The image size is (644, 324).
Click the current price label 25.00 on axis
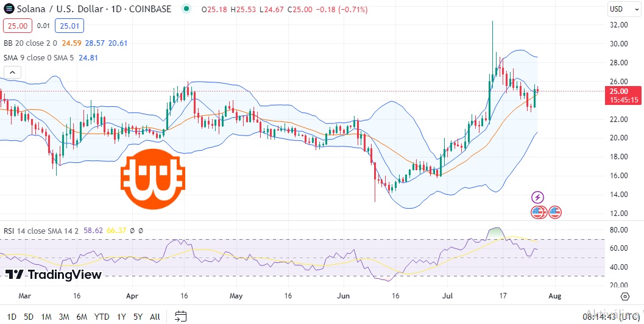tap(623, 95)
